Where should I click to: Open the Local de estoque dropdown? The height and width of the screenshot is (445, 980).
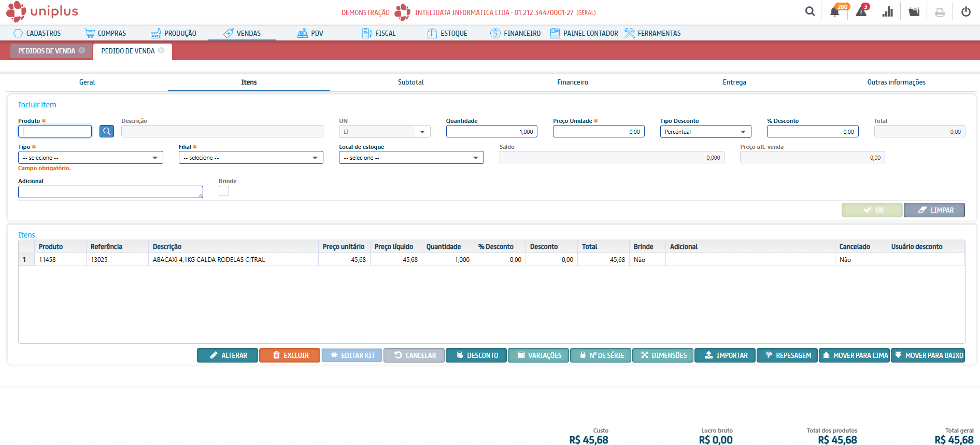(x=411, y=158)
